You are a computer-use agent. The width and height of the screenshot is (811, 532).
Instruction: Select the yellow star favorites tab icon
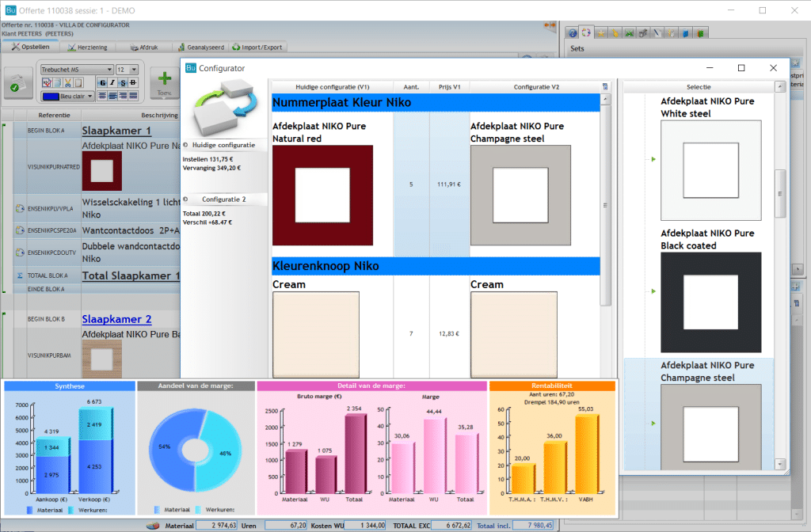(601, 33)
